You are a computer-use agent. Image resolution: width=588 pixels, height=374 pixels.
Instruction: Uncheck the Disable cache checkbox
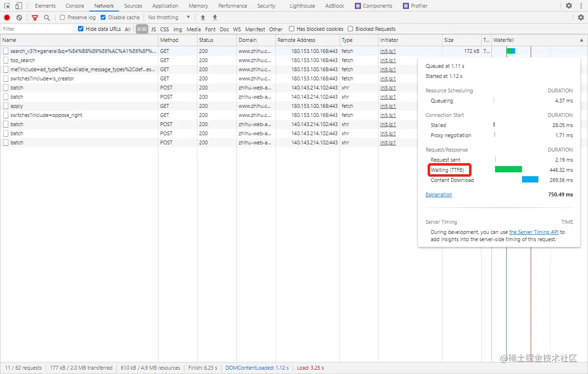103,17
